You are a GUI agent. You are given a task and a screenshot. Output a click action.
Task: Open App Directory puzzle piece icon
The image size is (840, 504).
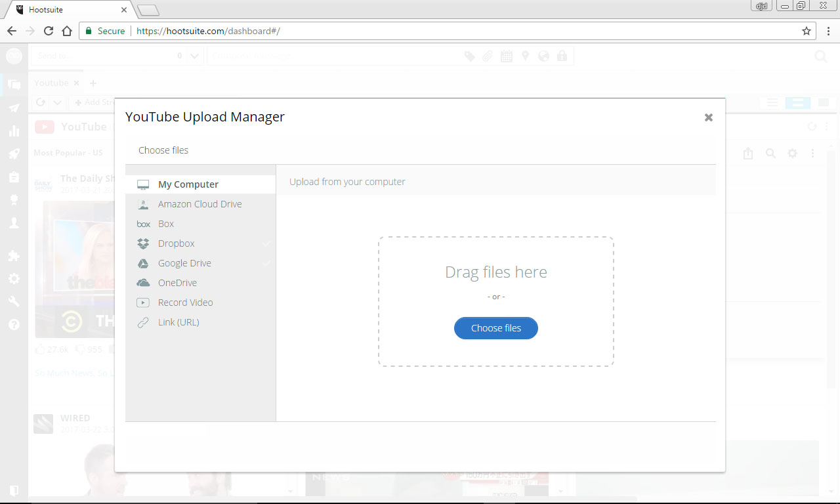pyautogui.click(x=14, y=256)
